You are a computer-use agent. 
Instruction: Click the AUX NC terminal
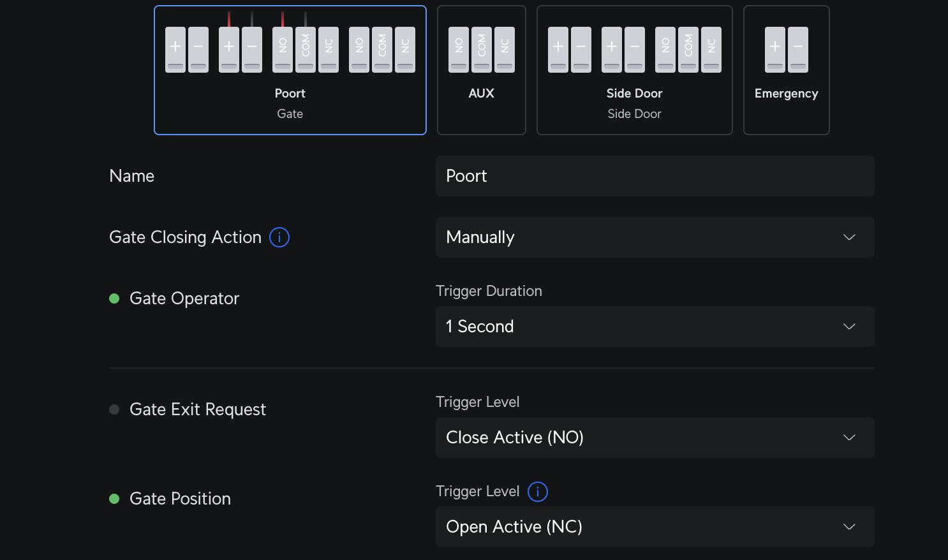tap(505, 50)
